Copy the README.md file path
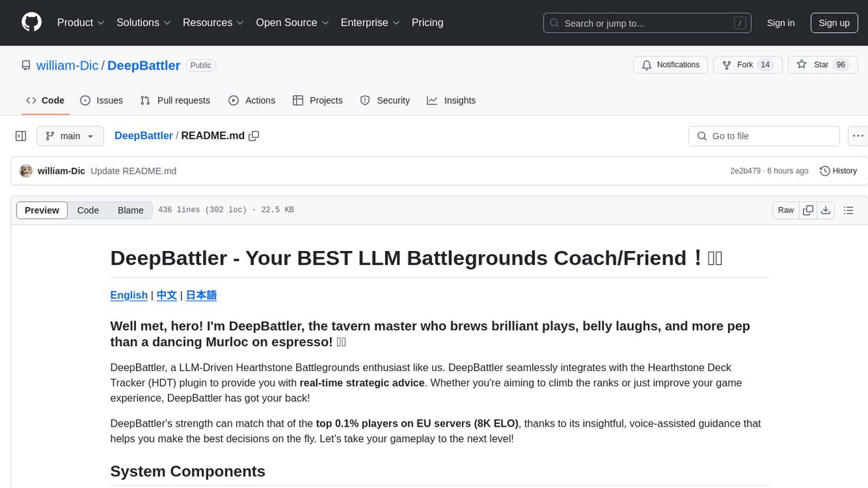 [254, 136]
